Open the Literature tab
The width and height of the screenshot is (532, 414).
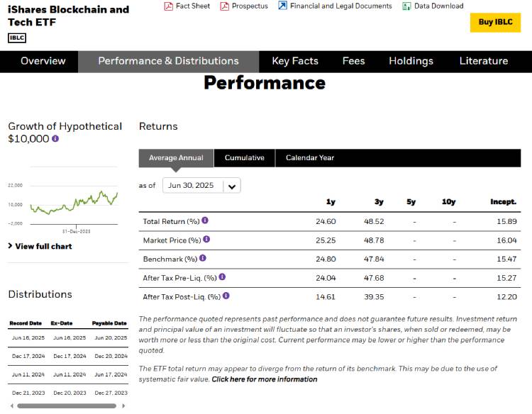(x=484, y=61)
